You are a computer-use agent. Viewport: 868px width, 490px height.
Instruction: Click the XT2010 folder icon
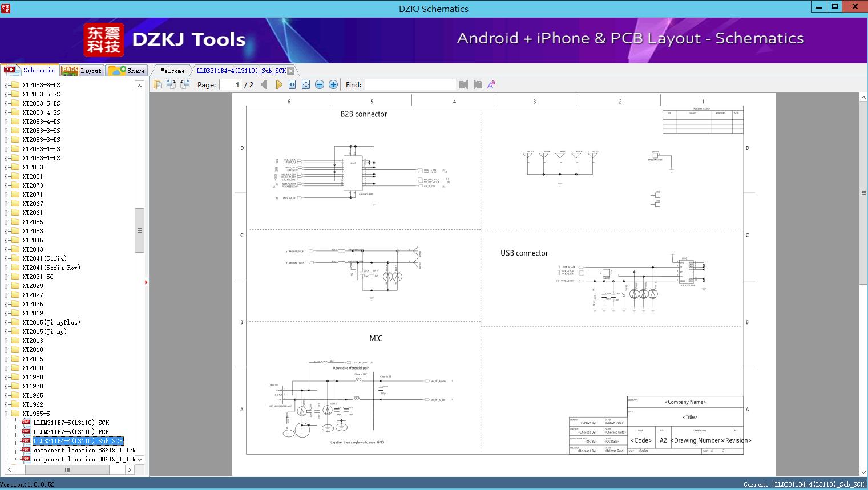[16, 350]
